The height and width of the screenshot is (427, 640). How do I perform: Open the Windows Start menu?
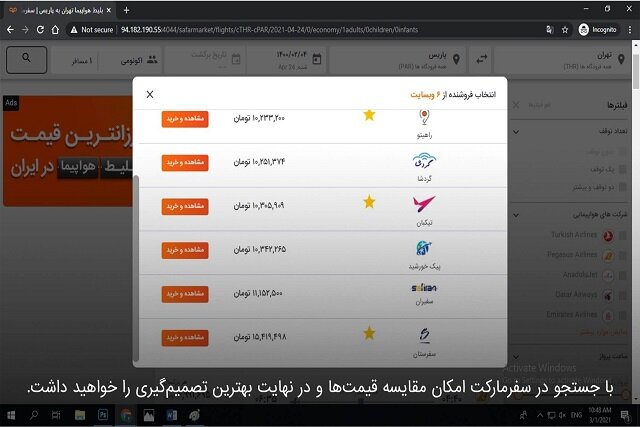pos(11,415)
